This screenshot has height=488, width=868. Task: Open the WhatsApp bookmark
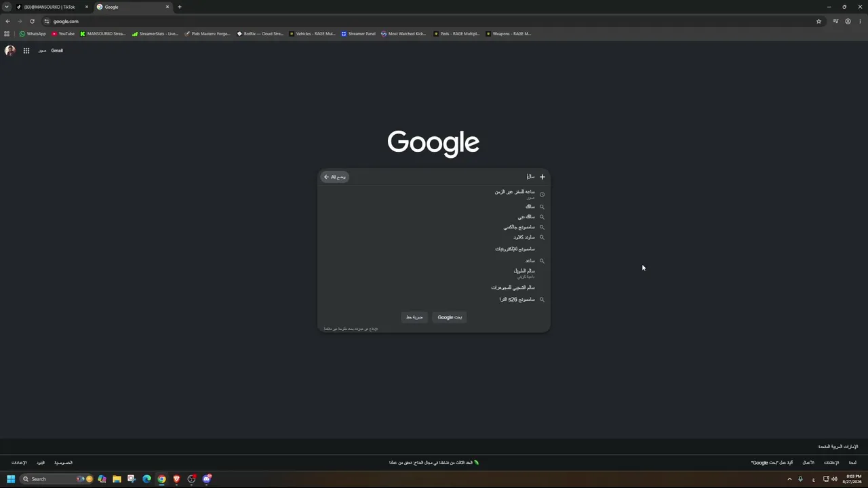pyautogui.click(x=33, y=33)
